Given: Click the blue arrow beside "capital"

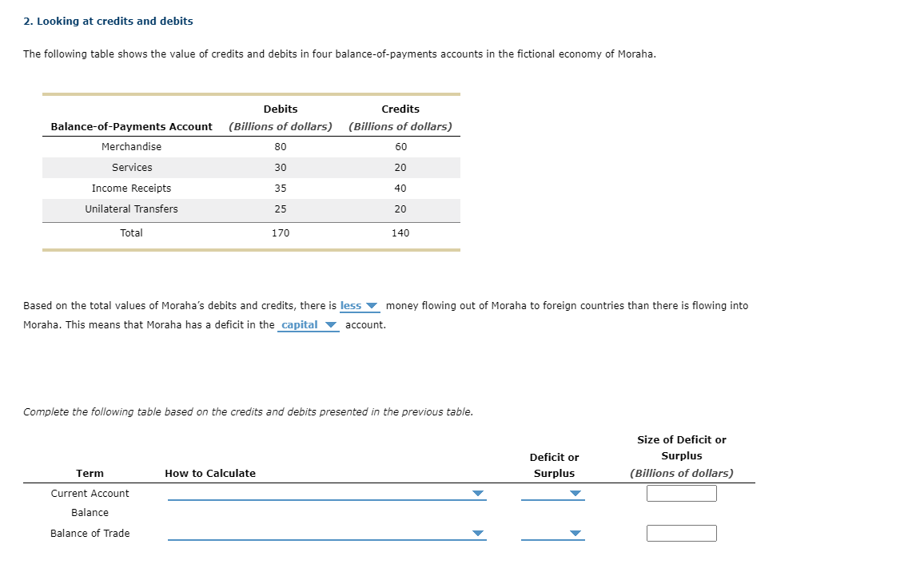Looking at the screenshot, I should click(x=331, y=325).
